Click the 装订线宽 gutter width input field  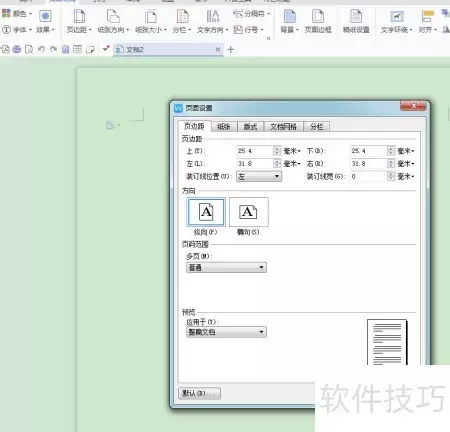click(x=369, y=176)
